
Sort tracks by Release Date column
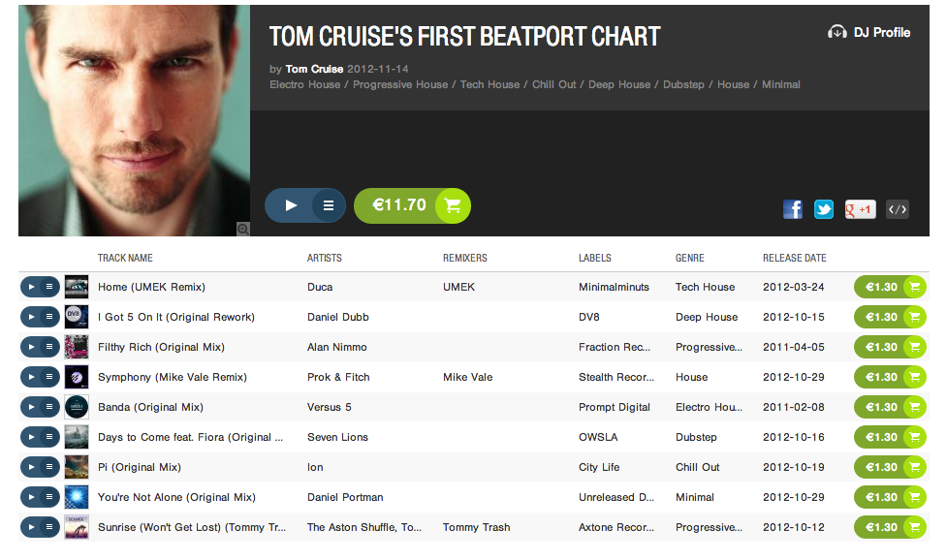tap(794, 258)
